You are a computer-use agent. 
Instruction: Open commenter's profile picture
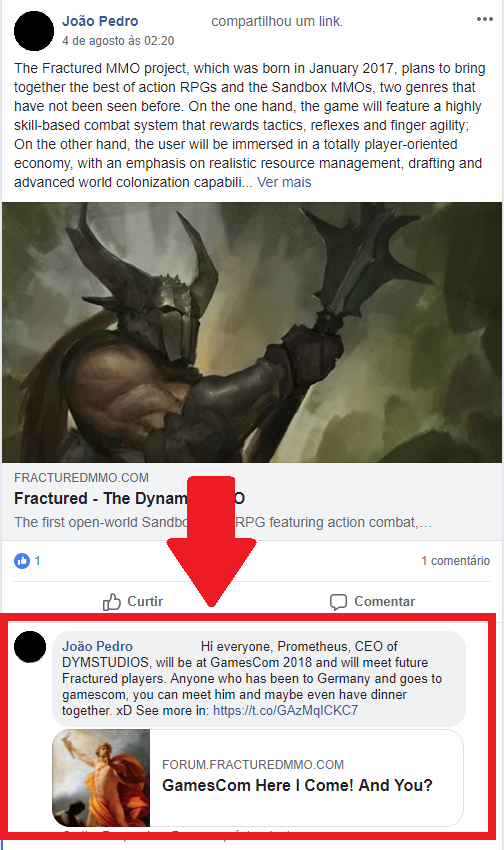pos(30,647)
